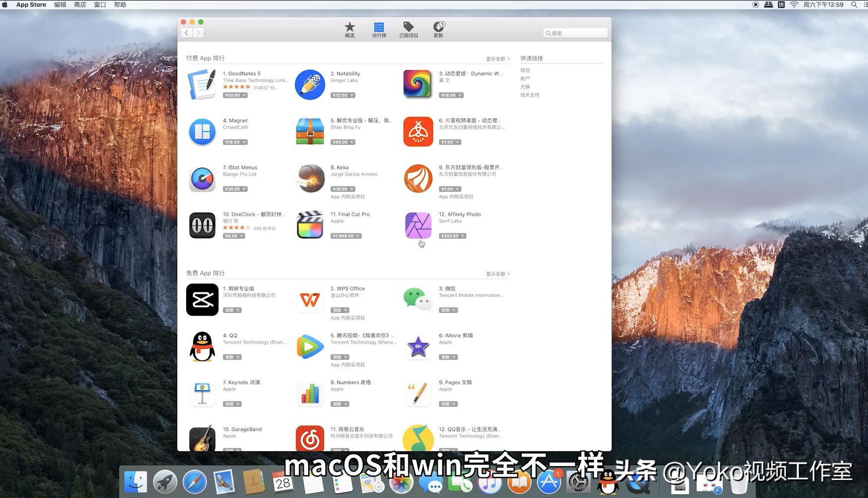
Task: Open the iMovie star icon
Action: [418, 347]
